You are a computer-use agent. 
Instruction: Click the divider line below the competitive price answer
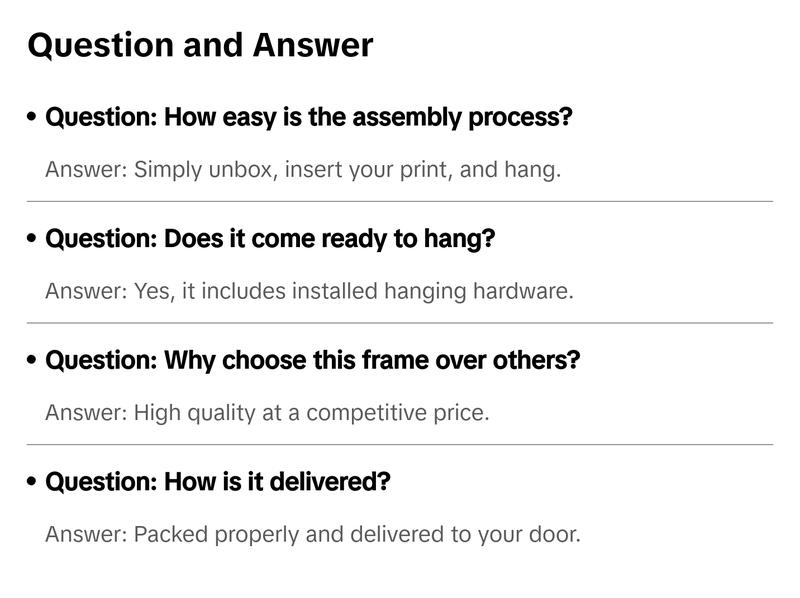400,444
